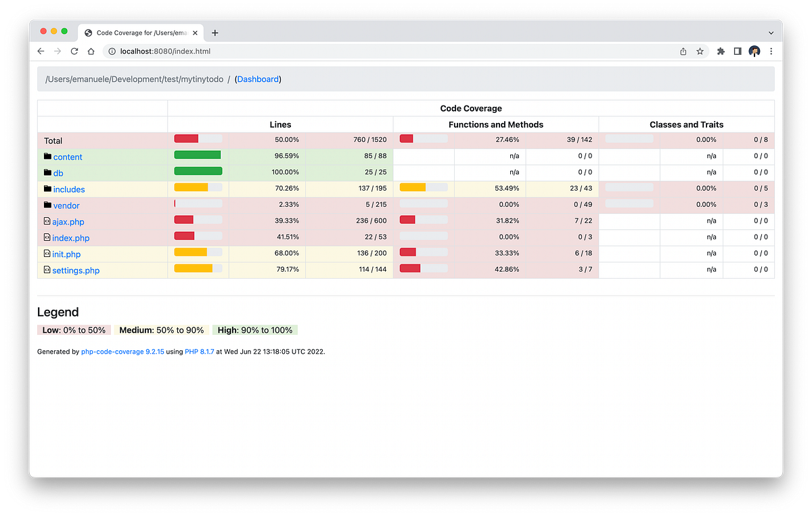Viewport: 812px width, 516px height.
Task: Open the Dashboard link
Action: 258,79
